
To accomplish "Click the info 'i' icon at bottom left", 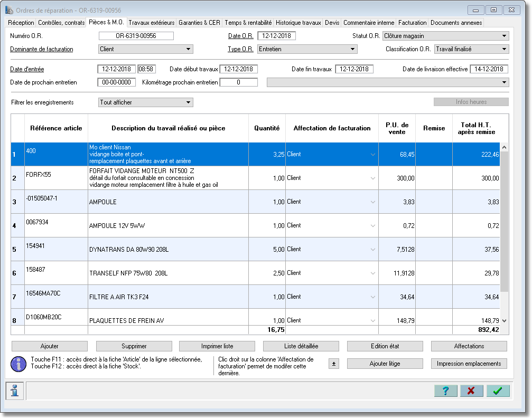I will click(x=15, y=391).
